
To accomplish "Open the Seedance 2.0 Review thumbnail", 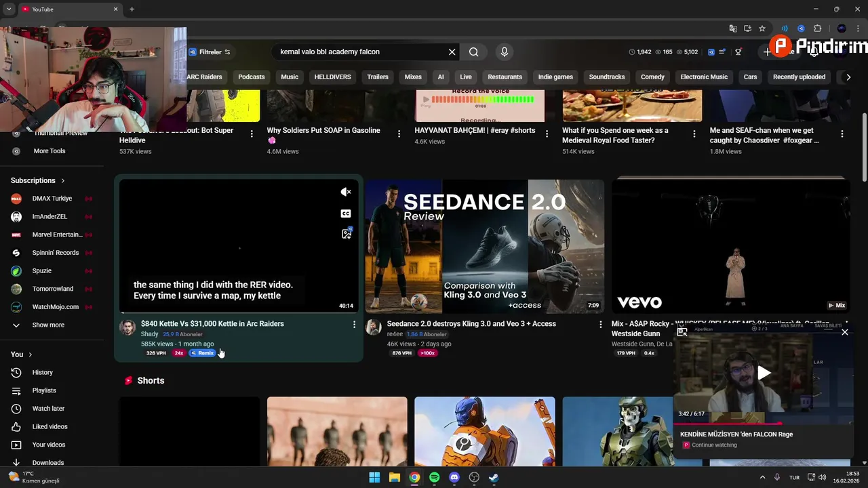I will 484,246.
